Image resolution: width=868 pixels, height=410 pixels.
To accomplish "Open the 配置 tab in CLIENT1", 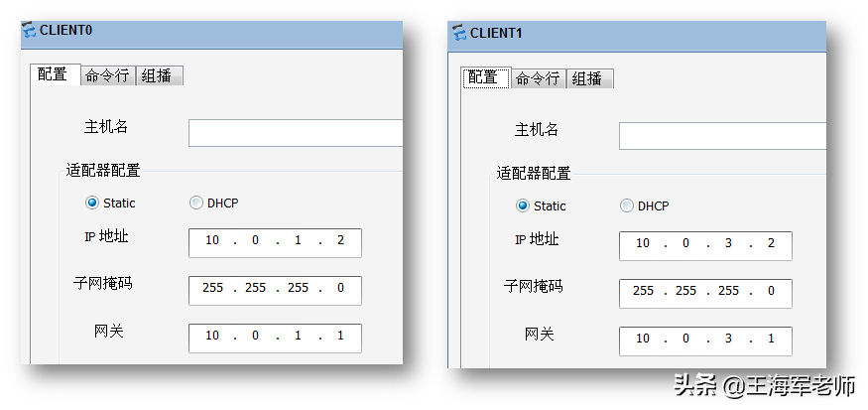I will [485, 77].
